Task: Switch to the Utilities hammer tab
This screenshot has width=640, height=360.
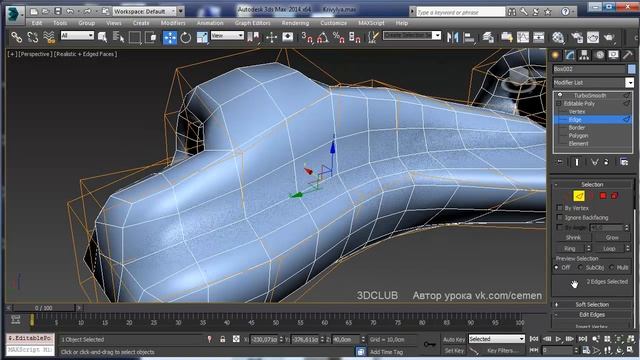Action: tap(628, 55)
